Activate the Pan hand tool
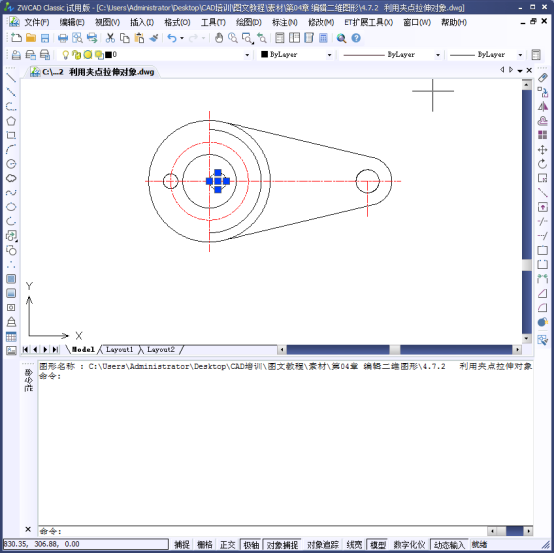This screenshot has height=553, width=554. click(219, 38)
